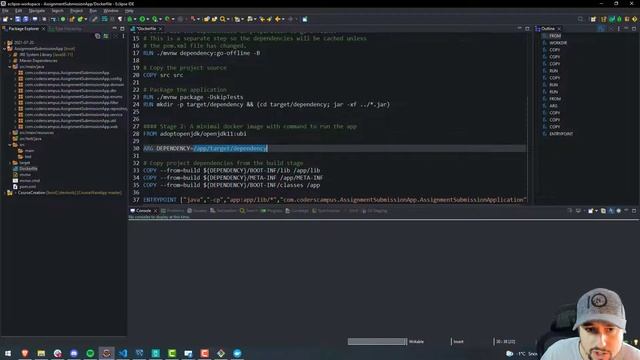Minimize the Dockerfile editor area

[x=520, y=29]
